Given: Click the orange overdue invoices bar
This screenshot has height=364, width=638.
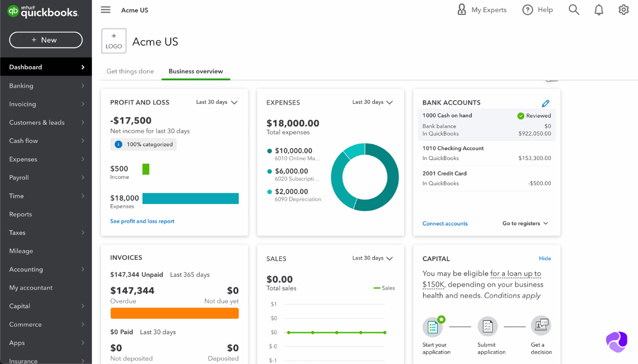Looking at the screenshot, I should click(174, 314).
